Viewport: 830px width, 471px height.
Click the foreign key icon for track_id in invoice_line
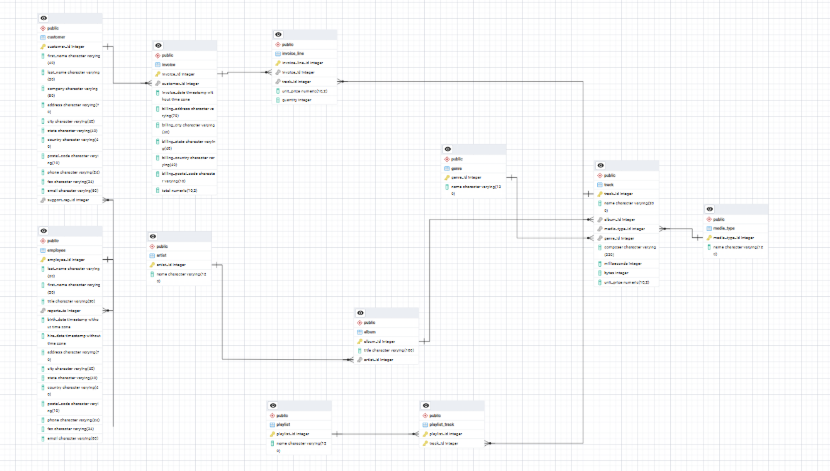tap(278, 82)
